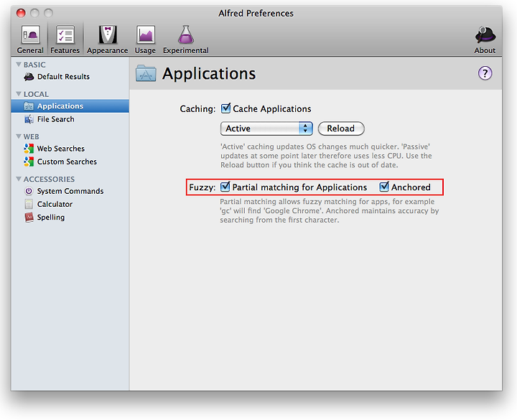
Task: Click the Fuzzy: label
Action: (x=202, y=187)
